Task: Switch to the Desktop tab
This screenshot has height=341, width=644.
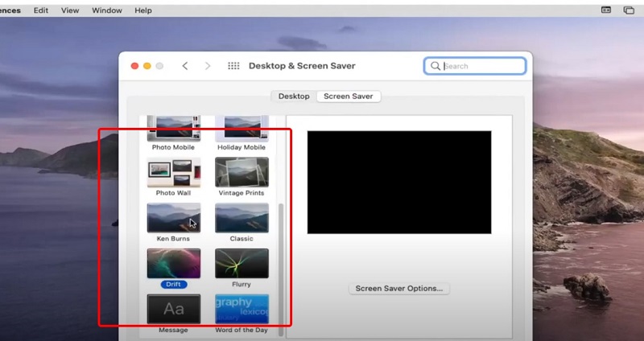Action: (294, 97)
